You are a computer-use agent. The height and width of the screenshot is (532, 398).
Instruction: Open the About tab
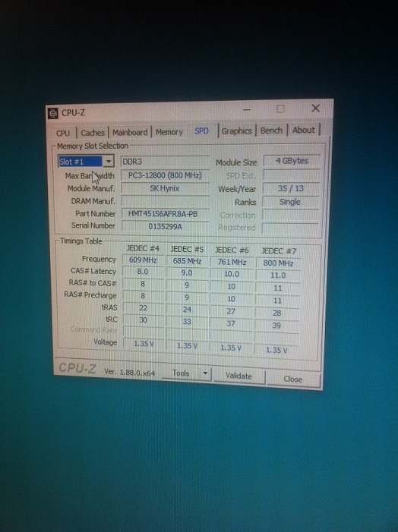pos(304,130)
